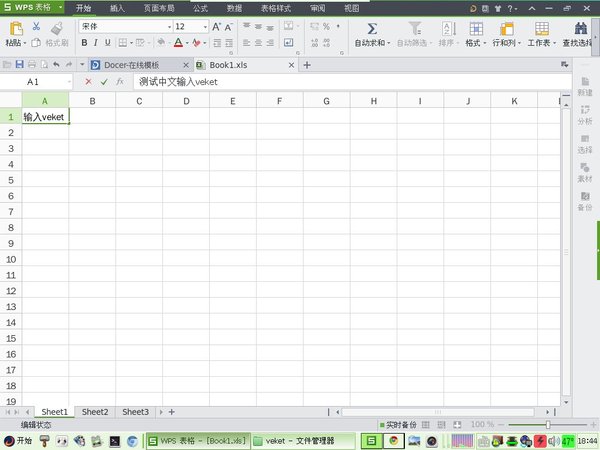
Task: Toggle normal view button in status bar
Action: click(426, 424)
